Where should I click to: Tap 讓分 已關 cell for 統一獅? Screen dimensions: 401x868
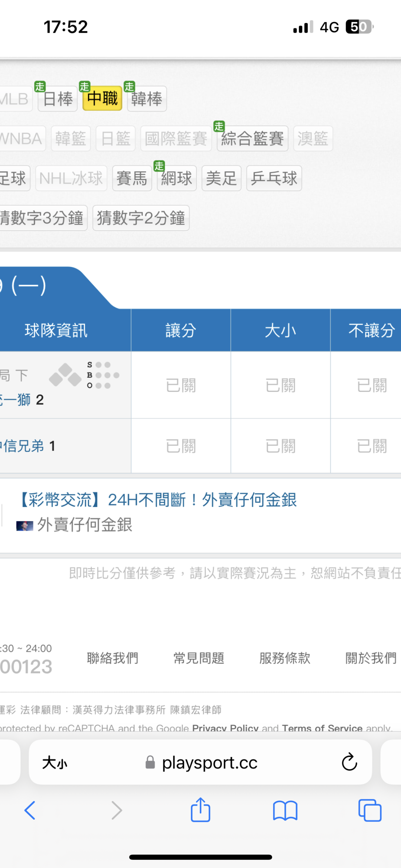pos(181,385)
